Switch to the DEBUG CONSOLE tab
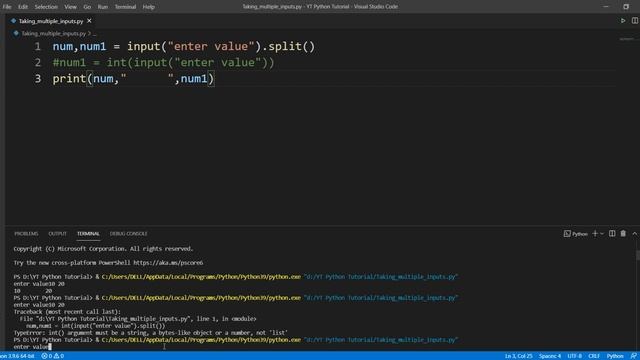 129,233
